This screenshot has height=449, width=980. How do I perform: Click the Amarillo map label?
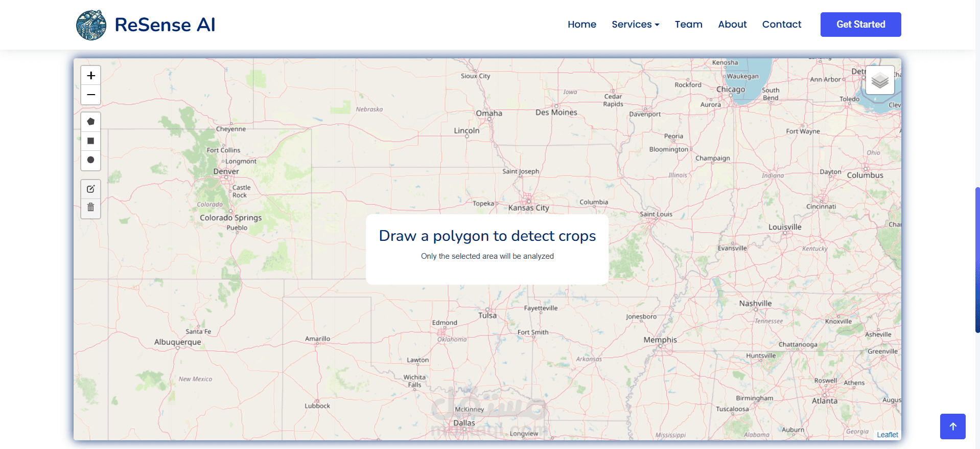(317, 339)
